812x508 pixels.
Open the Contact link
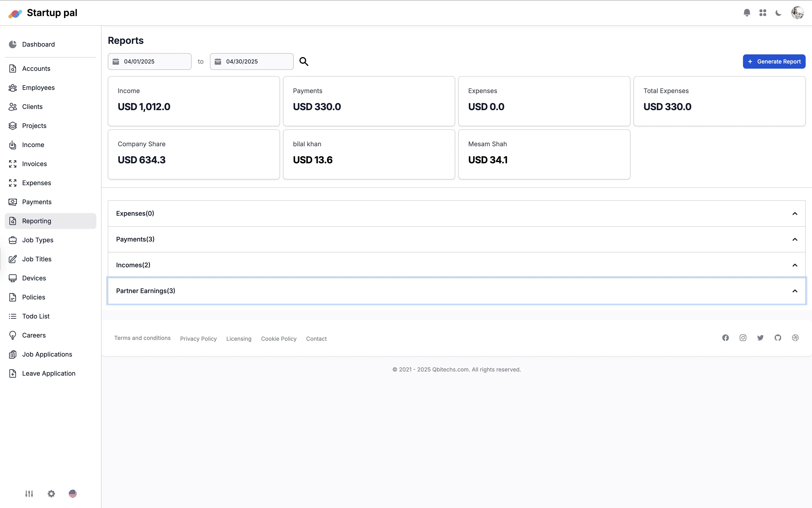316,339
